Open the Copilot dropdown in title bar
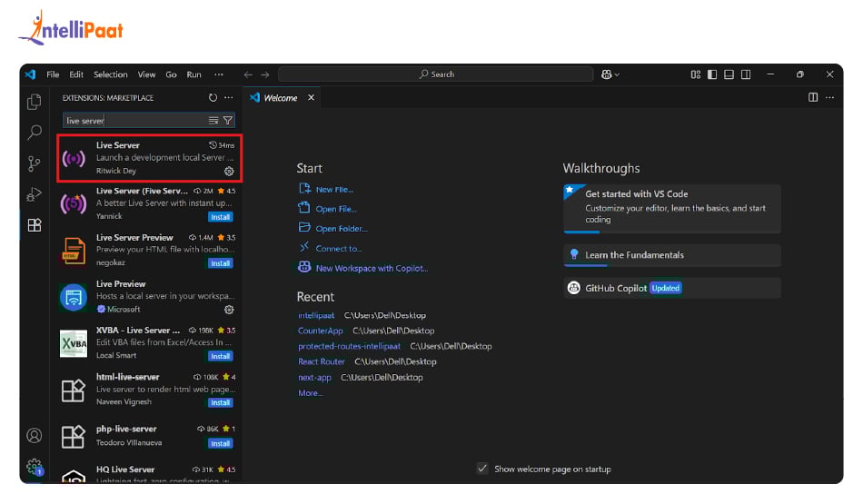The image size is (863, 504). [610, 74]
